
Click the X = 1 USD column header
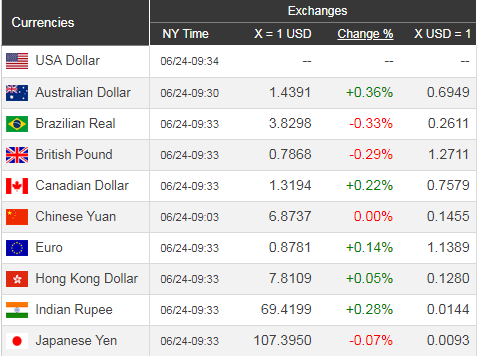click(283, 34)
